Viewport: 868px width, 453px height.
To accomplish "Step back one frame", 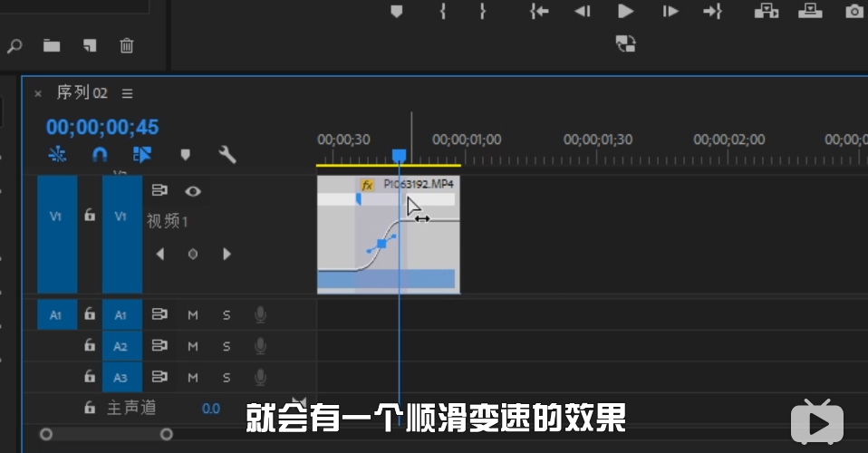I will pyautogui.click(x=582, y=11).
